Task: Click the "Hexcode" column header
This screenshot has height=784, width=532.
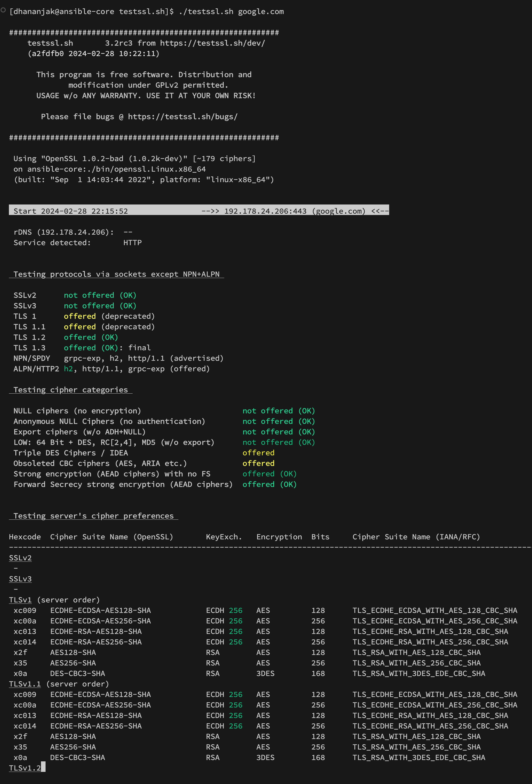Action: click(25, 537)
